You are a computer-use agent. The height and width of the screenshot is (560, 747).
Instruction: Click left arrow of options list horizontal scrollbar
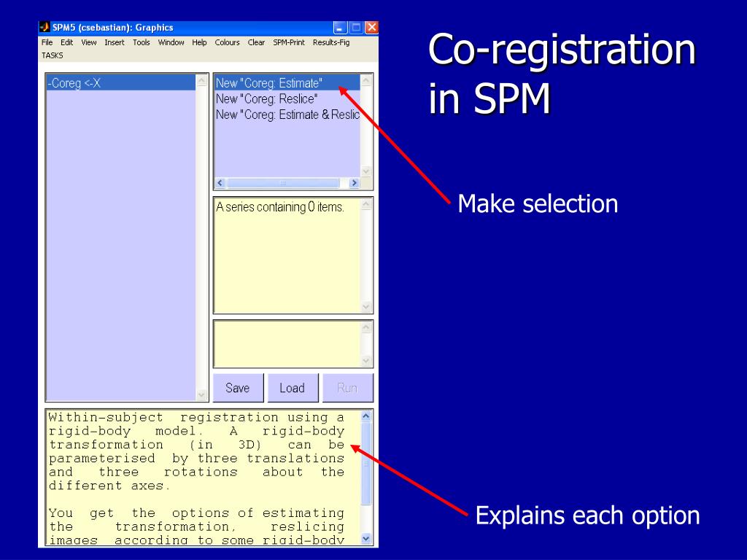[x=220, y=183]
